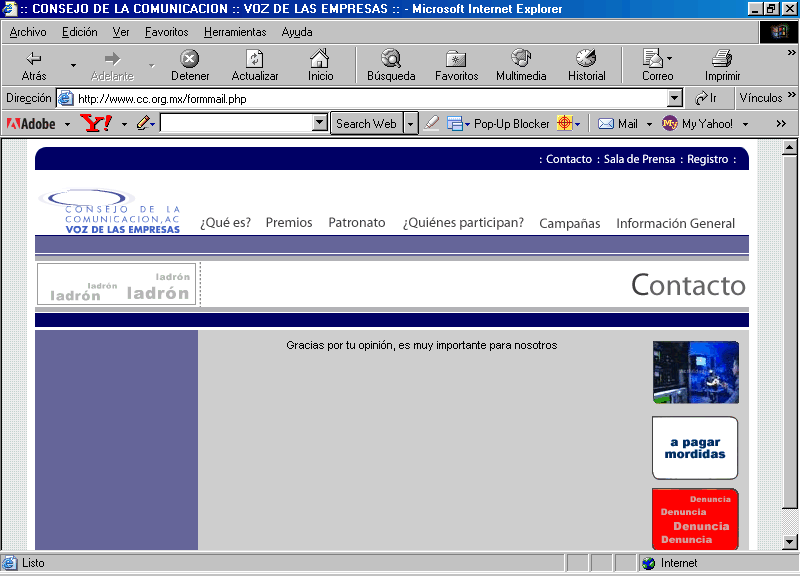The image size is (800, 576).
Task: Open the Favoritos menu in menu bar
Action: [166, 32]
